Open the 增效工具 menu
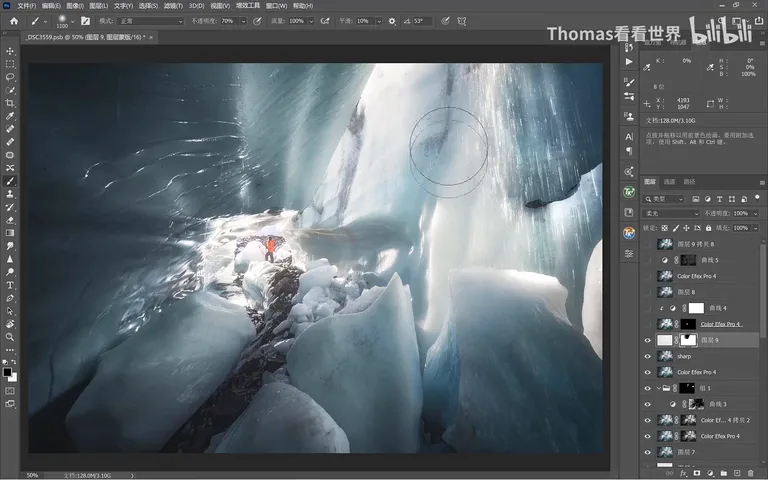 pyautogui.click(x=248, y=6)
